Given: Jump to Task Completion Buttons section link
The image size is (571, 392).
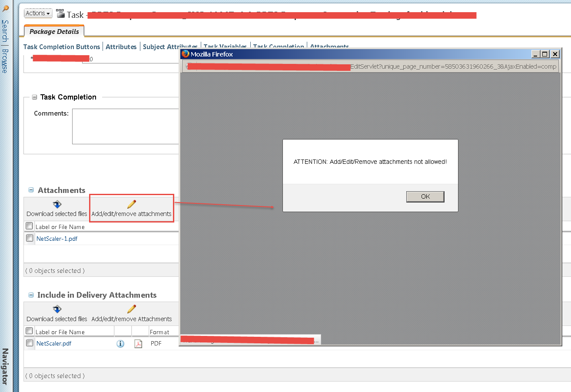Looking at the screenshot, I should 62,47.
